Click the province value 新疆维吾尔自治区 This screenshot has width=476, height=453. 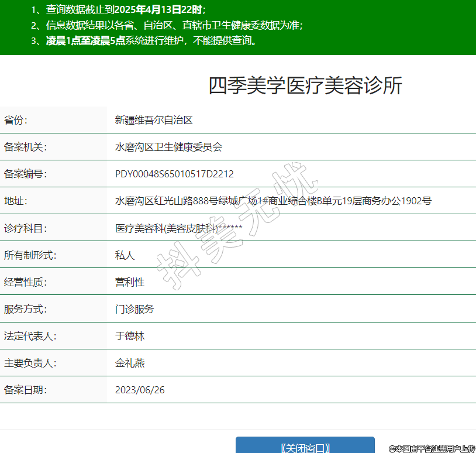154,121
